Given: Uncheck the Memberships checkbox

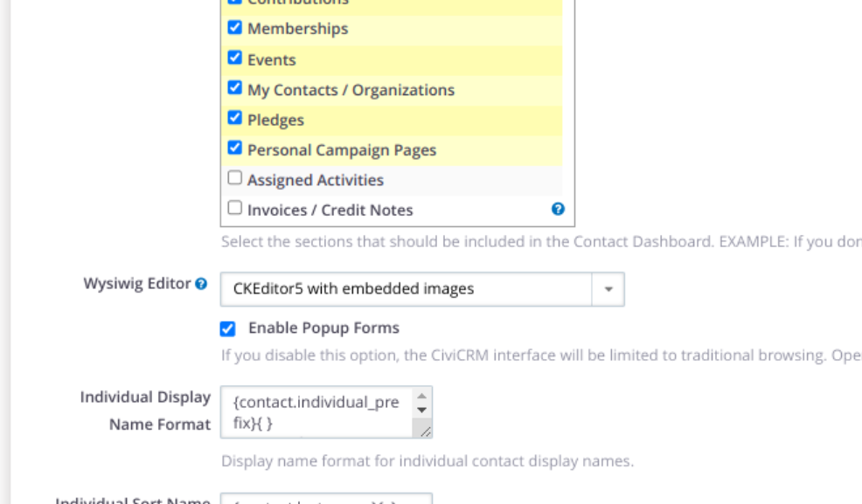Looking at the screenshot, I should click(234, 28).
